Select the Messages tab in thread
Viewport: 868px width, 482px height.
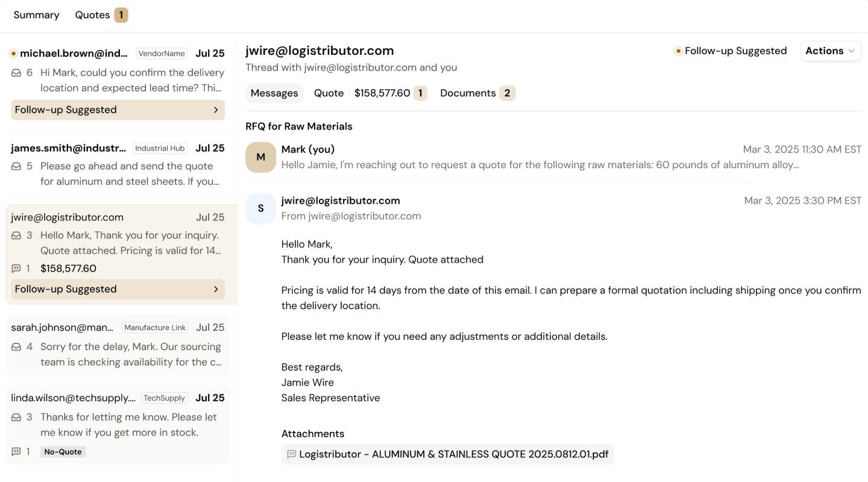(274, 93)
